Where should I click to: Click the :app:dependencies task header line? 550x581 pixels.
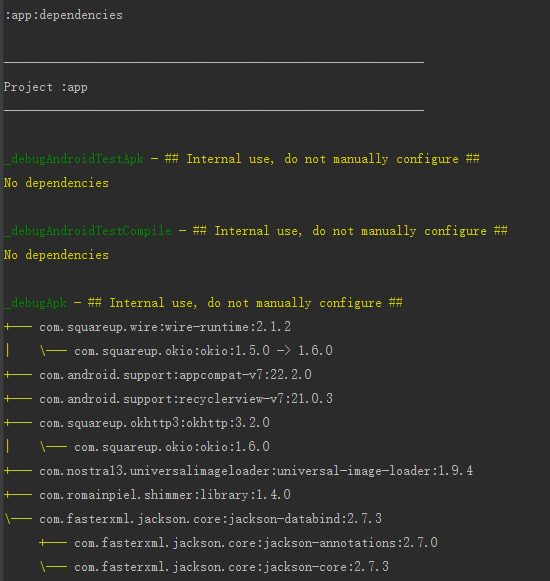[x=63, y=15]
